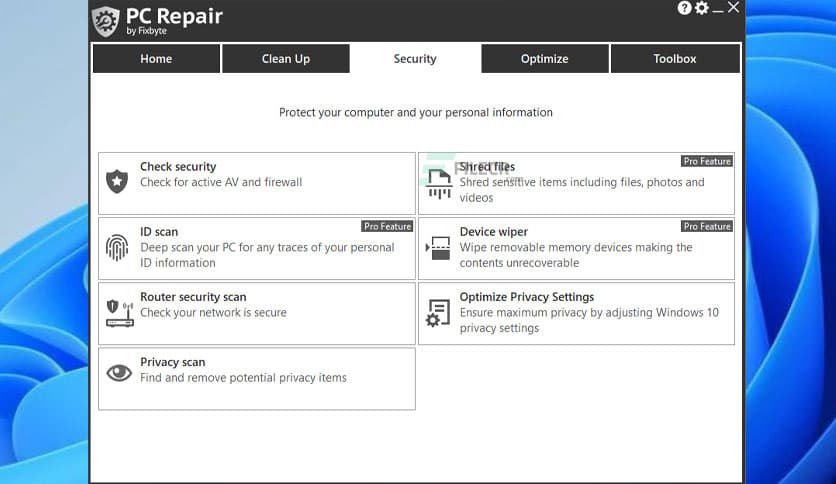This screenshot has height=484, width=836.
Task: Click the PC Repair shield logo
Action: pos(106,21)
